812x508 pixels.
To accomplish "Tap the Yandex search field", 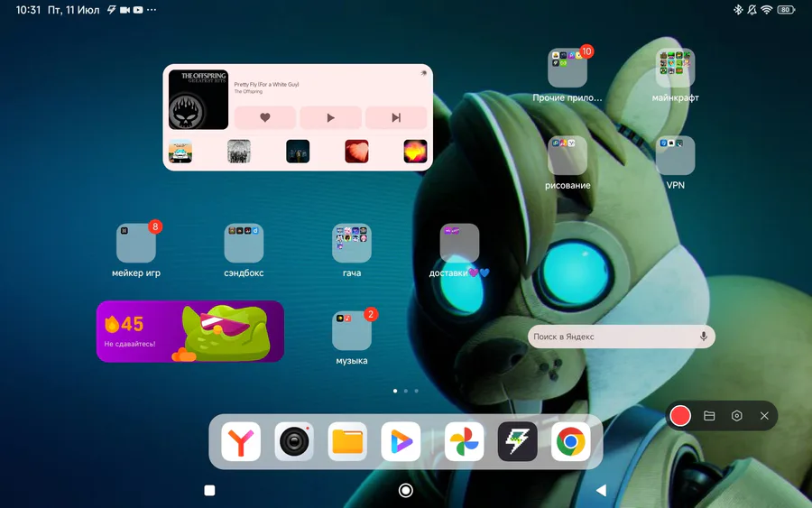I will [x=622, y=337].
